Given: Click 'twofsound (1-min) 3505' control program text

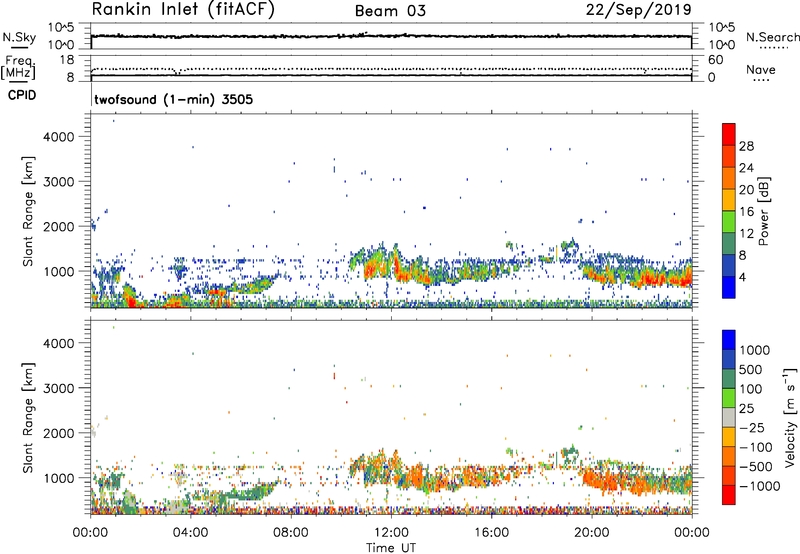Looking at the screenshot, I should pos(173,99).
